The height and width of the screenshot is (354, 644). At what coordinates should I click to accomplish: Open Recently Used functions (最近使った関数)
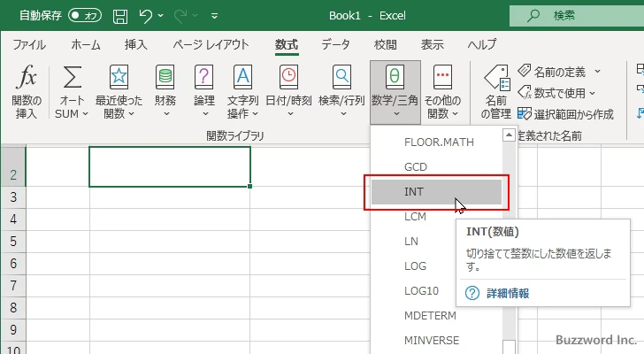[119, 92]
